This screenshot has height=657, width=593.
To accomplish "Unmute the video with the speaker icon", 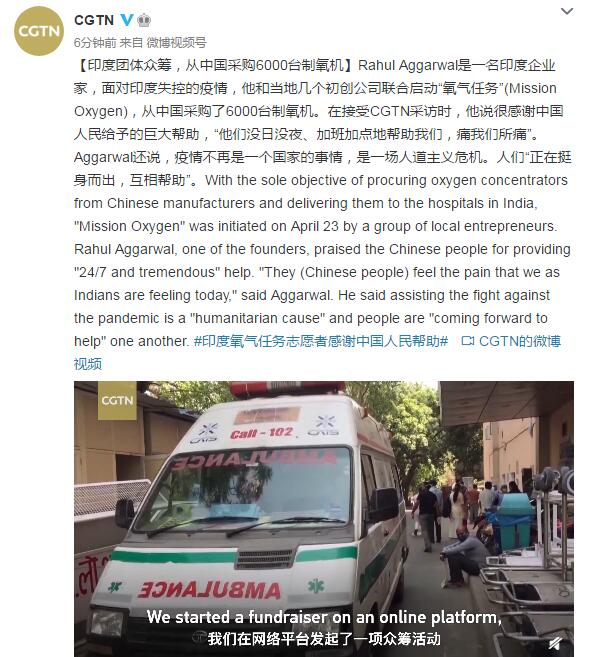I will (555, 643).
